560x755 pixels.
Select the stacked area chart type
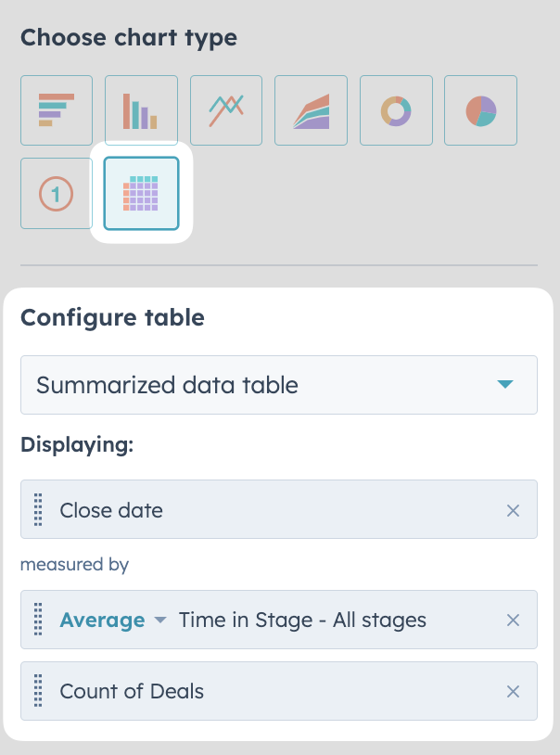click(x=311, y=110)
